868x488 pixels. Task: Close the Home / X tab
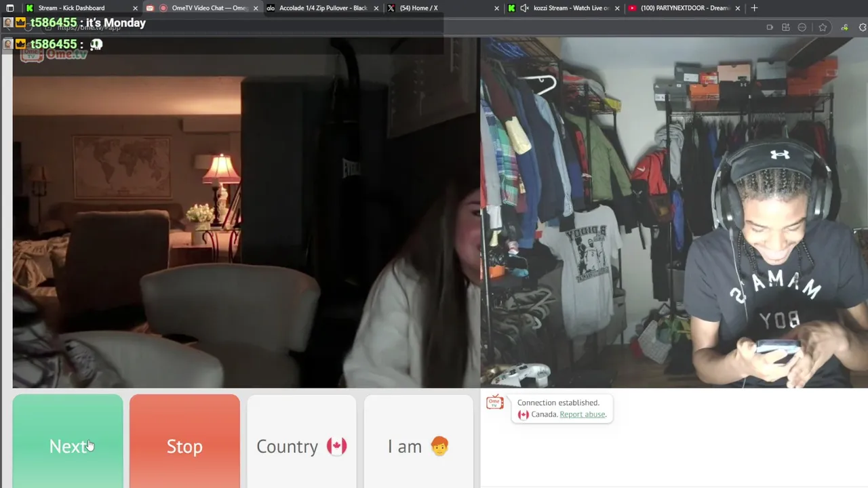click(x=497, y=8)
